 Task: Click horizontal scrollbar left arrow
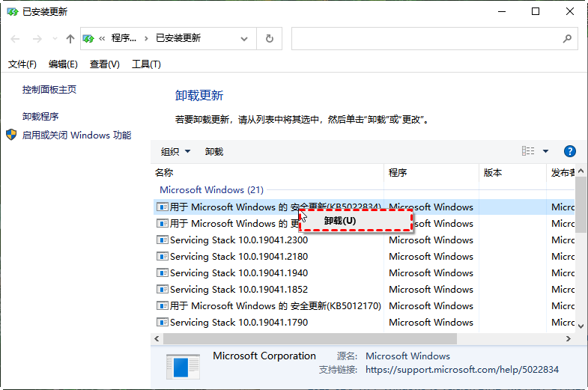(x=157, y=338)
